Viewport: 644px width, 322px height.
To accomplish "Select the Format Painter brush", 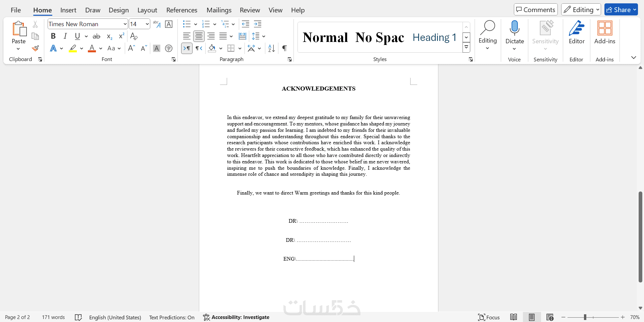I will [x=35, y=48].
